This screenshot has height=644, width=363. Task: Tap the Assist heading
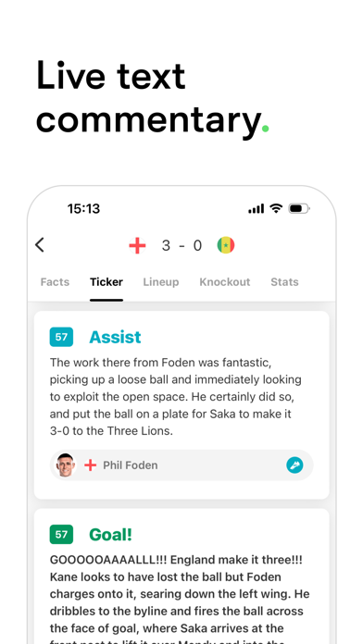click(x=115, y=337)
